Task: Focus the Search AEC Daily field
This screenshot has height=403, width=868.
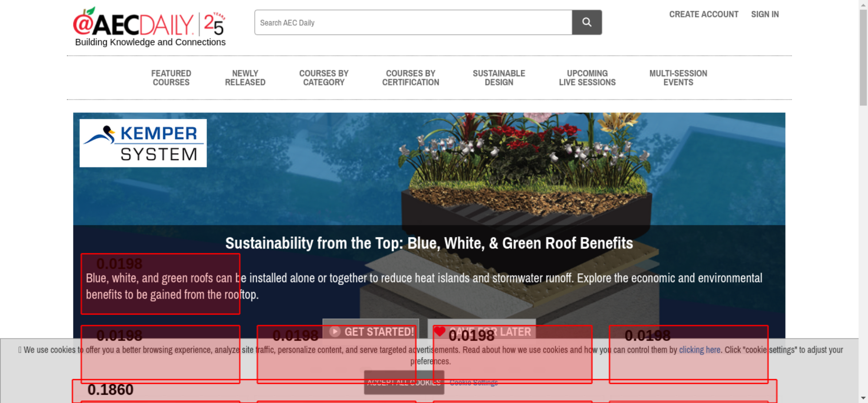Action: [x=413, y=23]
